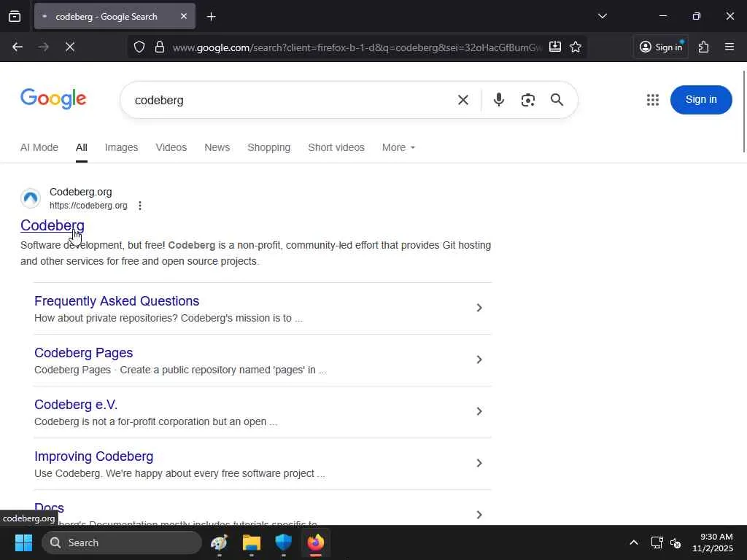Open clock showing 9:30 AM 11/2/2025
This screenshot has width=747, height=560.
point(712,542)
